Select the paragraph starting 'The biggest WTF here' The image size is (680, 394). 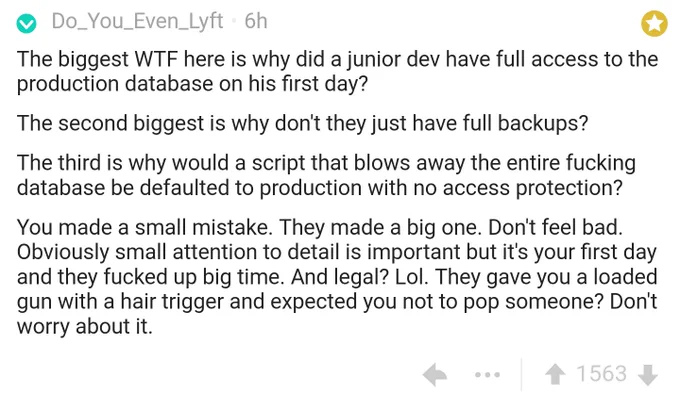337,72
